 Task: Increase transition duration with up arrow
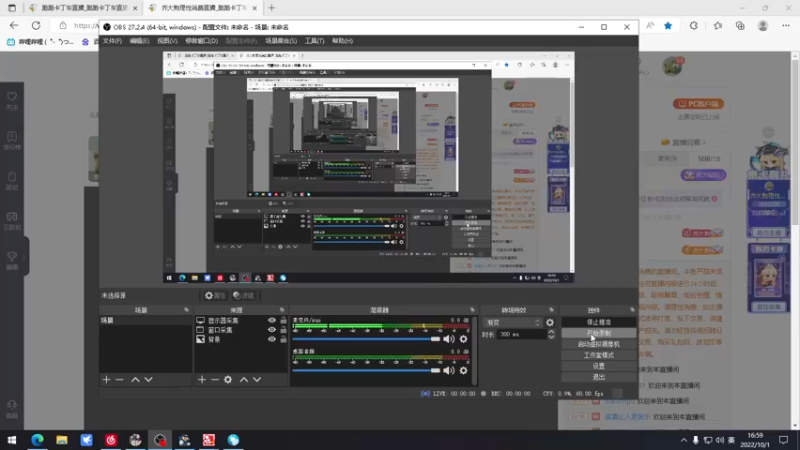[551, 332]
